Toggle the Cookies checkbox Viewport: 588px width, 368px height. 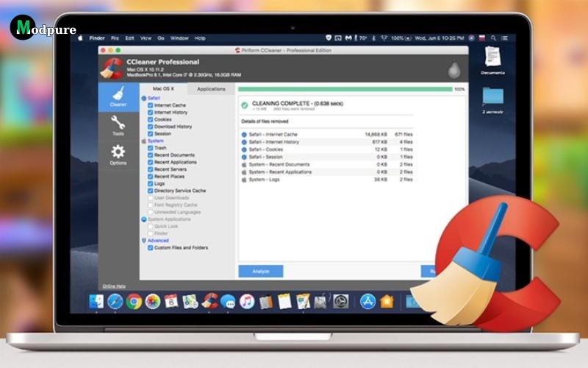[151, 119]
